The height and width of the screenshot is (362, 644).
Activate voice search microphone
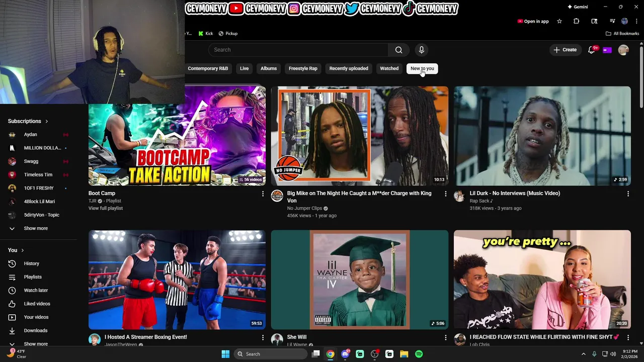422,50
